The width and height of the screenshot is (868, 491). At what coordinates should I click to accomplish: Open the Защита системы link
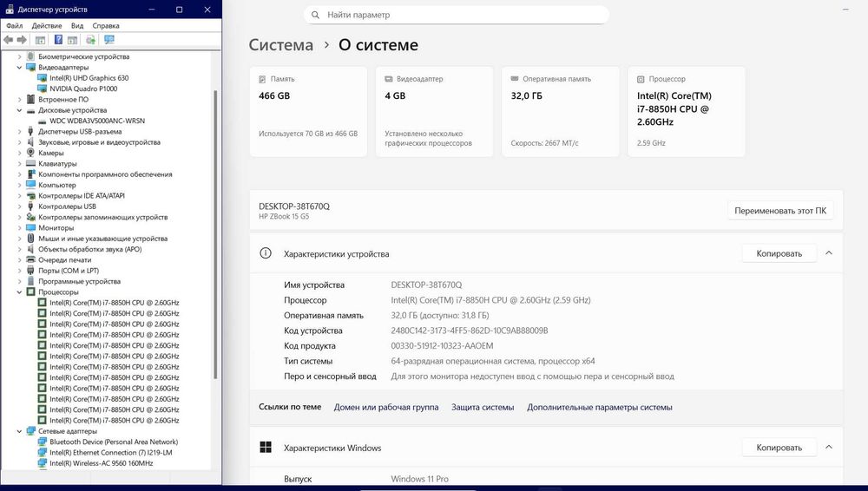(482, 407)
